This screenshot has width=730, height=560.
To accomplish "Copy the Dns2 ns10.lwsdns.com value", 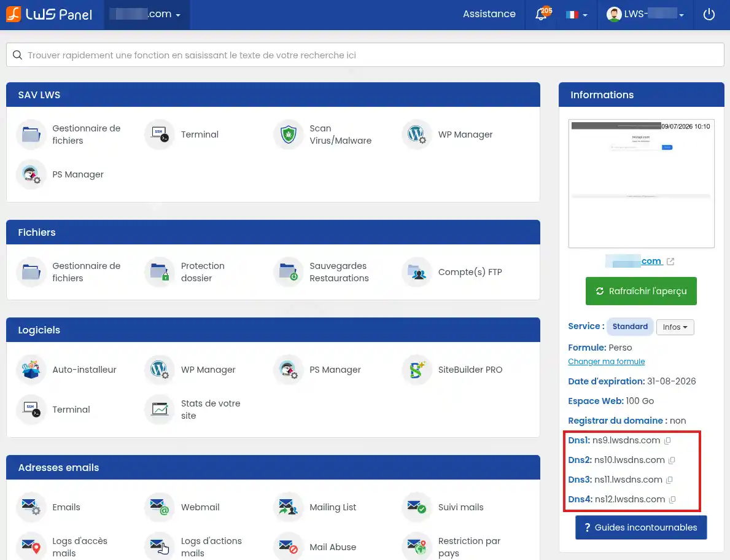I will [x=672, y=461].
